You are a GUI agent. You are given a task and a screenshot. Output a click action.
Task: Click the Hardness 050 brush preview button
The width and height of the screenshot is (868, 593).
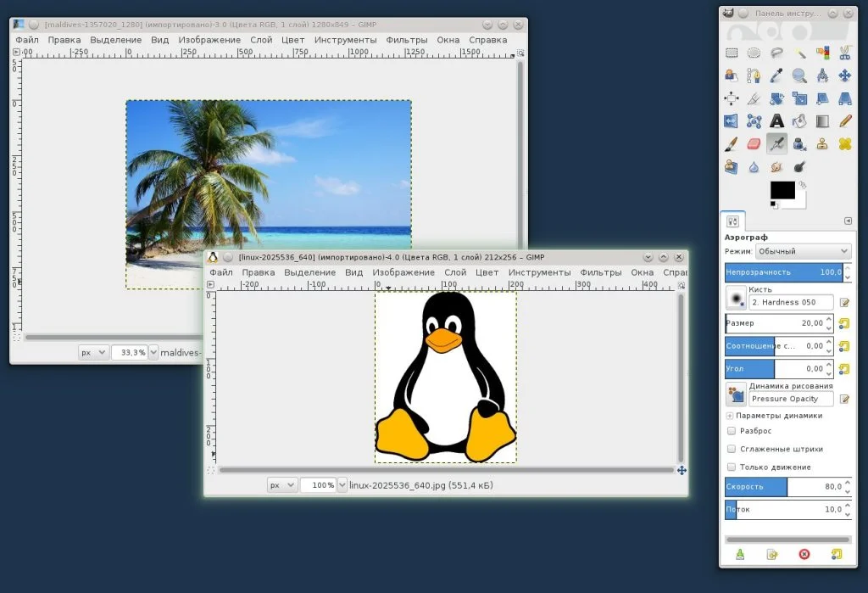click(x=736, y=299)
